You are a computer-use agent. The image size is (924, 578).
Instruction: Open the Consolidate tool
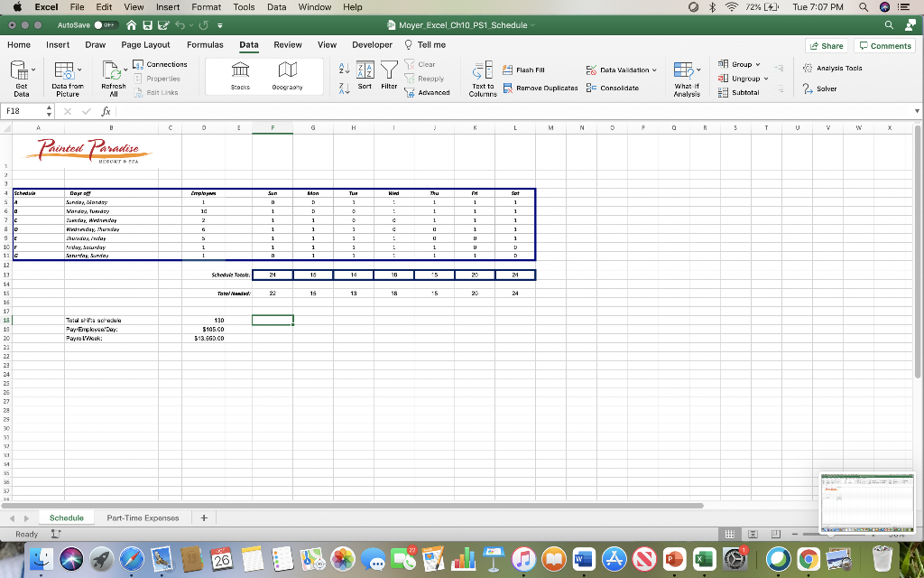click(613, 88)
